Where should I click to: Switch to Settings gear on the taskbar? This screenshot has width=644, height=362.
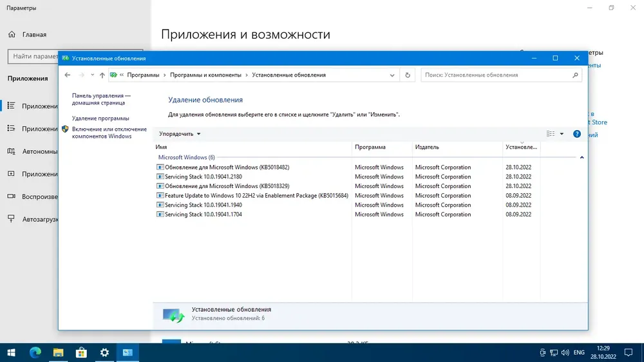coord(104,352)
